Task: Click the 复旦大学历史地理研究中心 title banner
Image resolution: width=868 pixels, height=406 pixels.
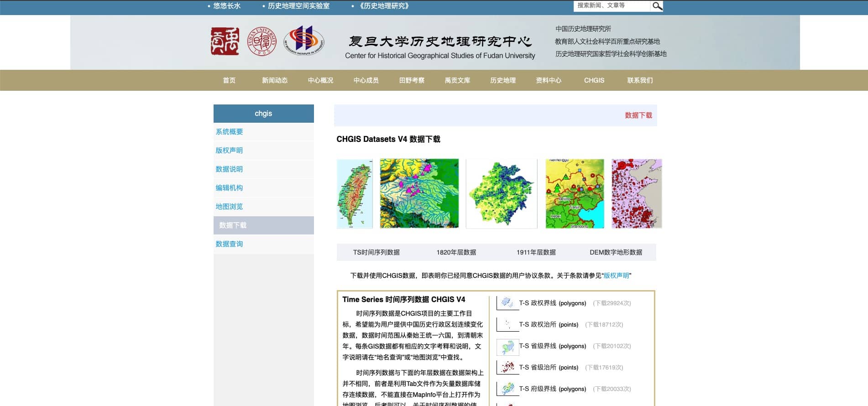Action: click(440, 47)
